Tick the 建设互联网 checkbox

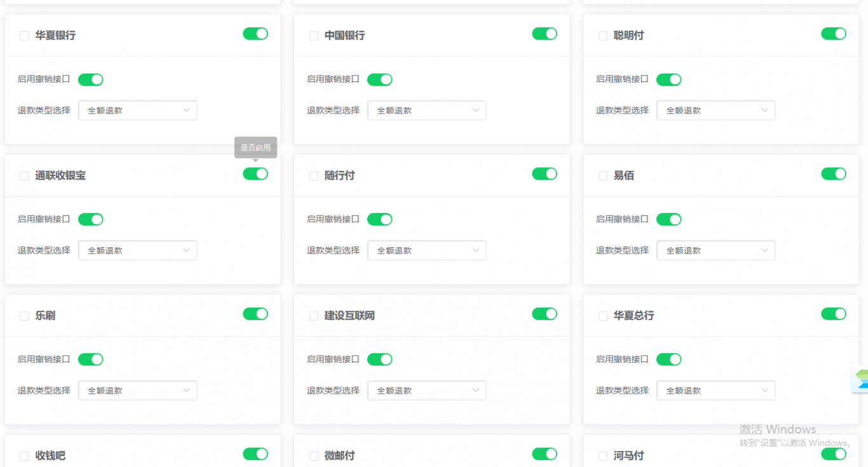314,316
